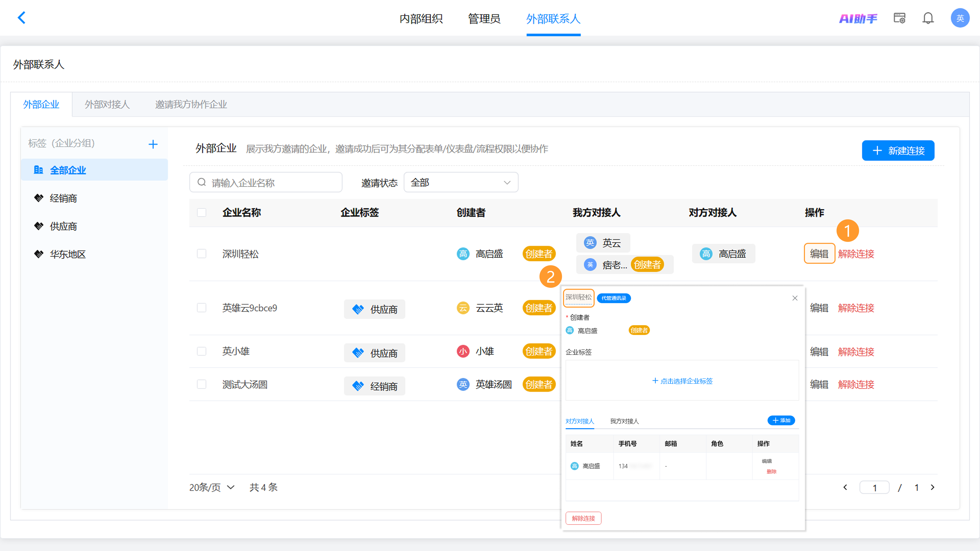Switch to 管理员 tab
The image size is (980, 551).
pyautogui.click(x=484, y=18)
